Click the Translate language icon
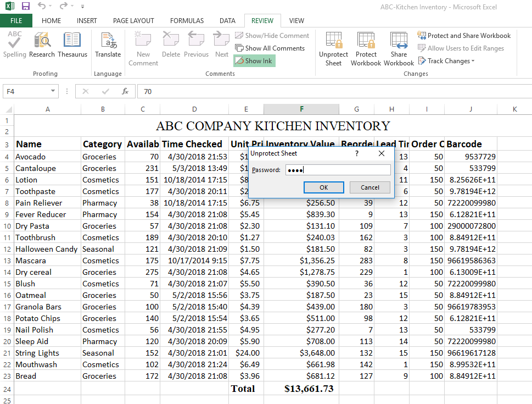The image size is (532, 404). (x=108, y=45)
